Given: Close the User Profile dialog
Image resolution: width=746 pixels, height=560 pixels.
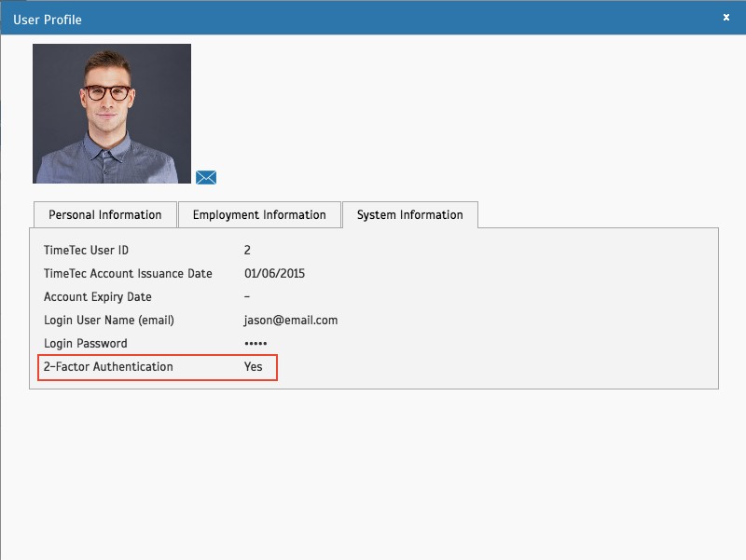Looking at the screenshot, I should pos(726,17).
